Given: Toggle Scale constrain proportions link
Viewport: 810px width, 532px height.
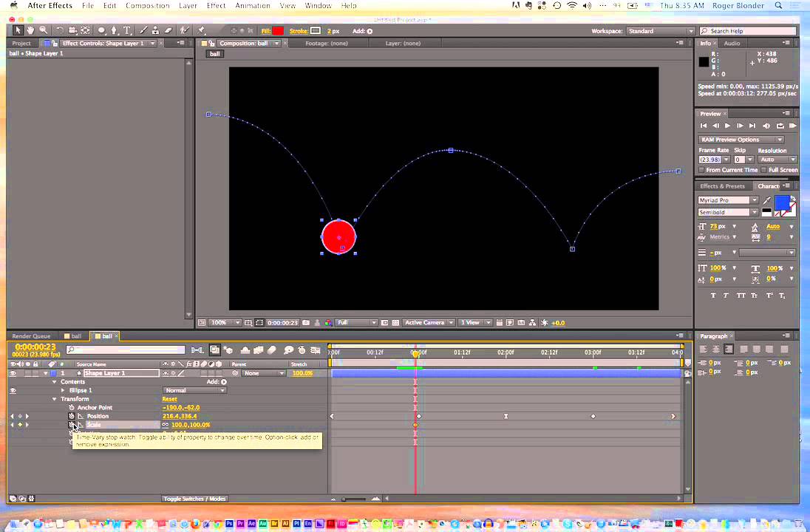Looking at the screenshot, I should [166, 425].
